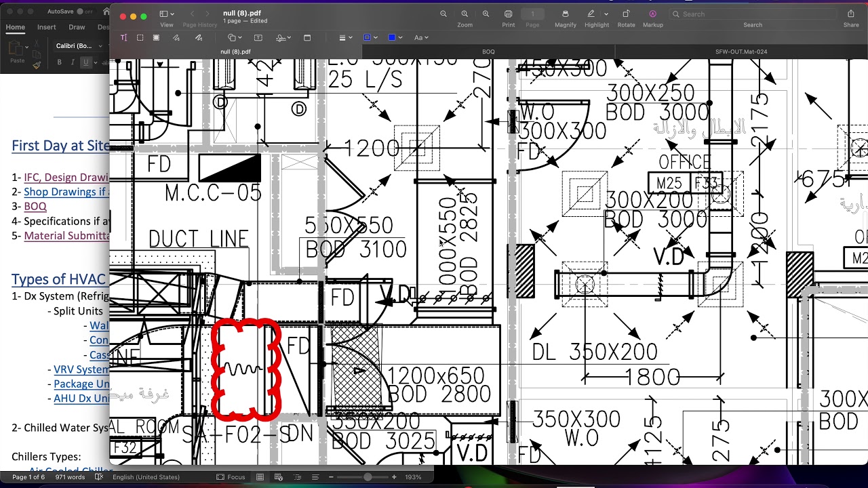Zoom in with the plus magnifier
This screenshot has width=868, height=488.
coord(486,14)
